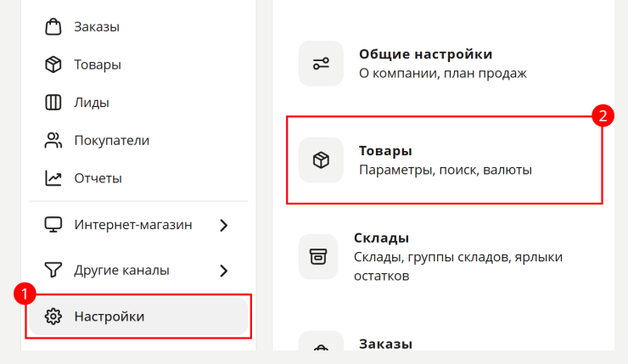The image size is (628, 364).
Task: Click the archive box icon of Склады
Action: [x=318, y=257]
